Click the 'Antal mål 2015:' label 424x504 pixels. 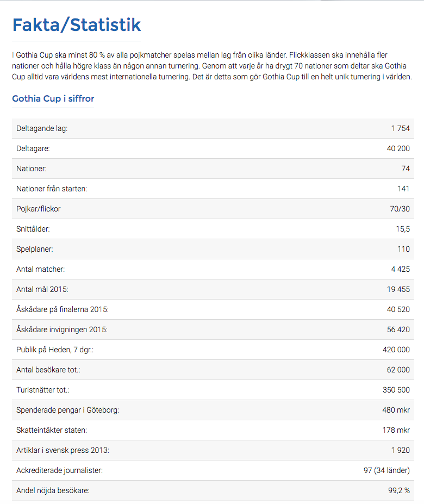point(42,289)
